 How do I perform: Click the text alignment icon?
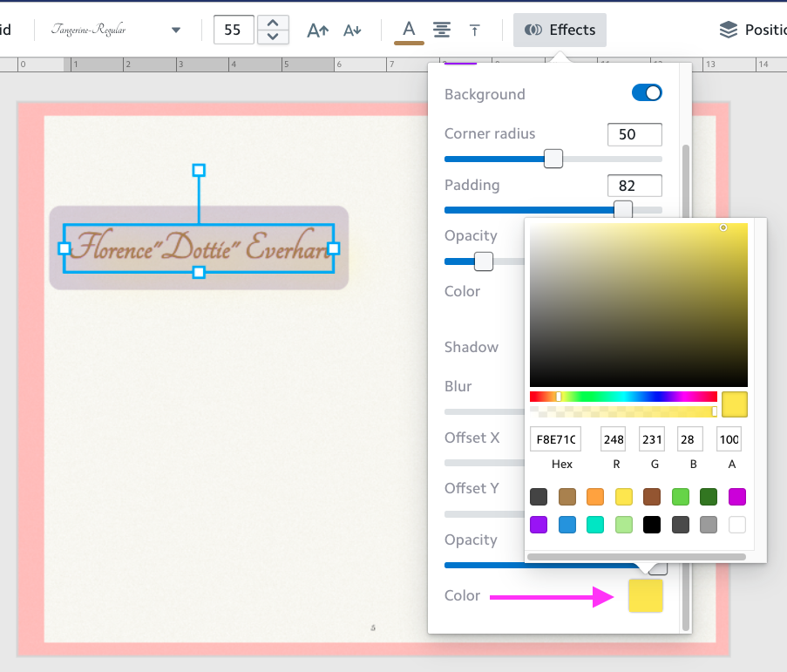pyautogui.click(x=442, y=31)
